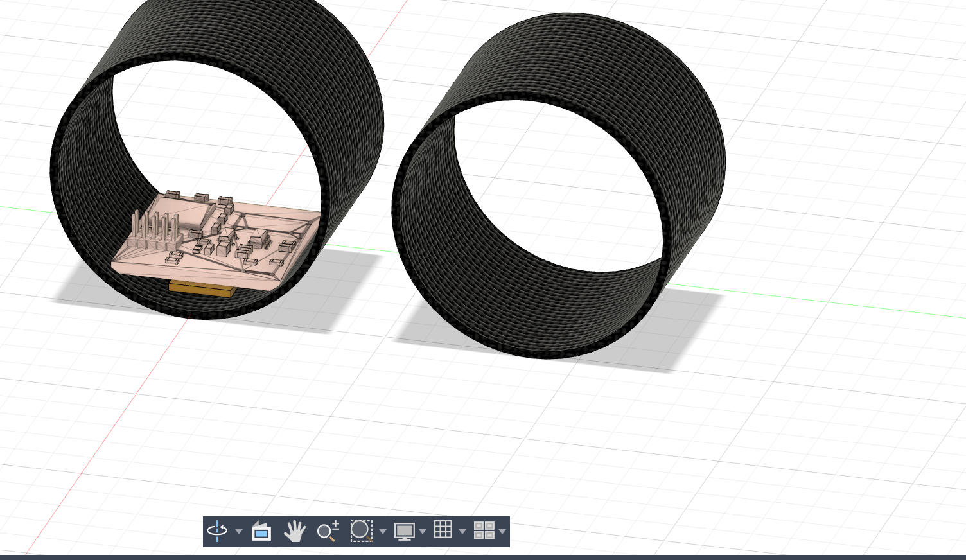The height and width of the screenshot is (560, 966).
Task: Expand the Grids and Snaps dropdown
Action: [462, 532]
